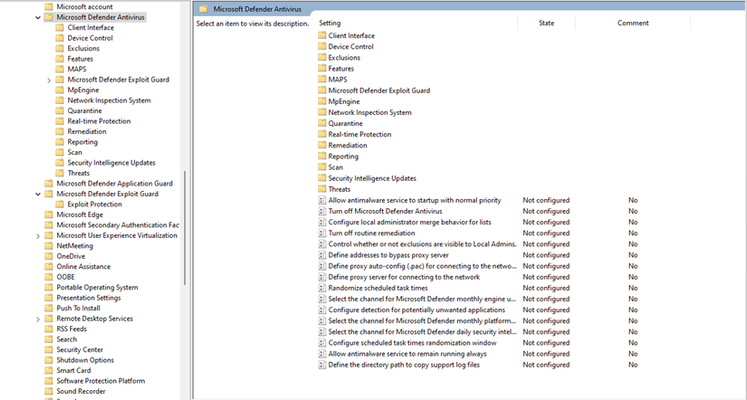This screenshot has height=400, width=747.
Task: Open Quarantine folder icon in right pane
Action: tap(322, 123)
